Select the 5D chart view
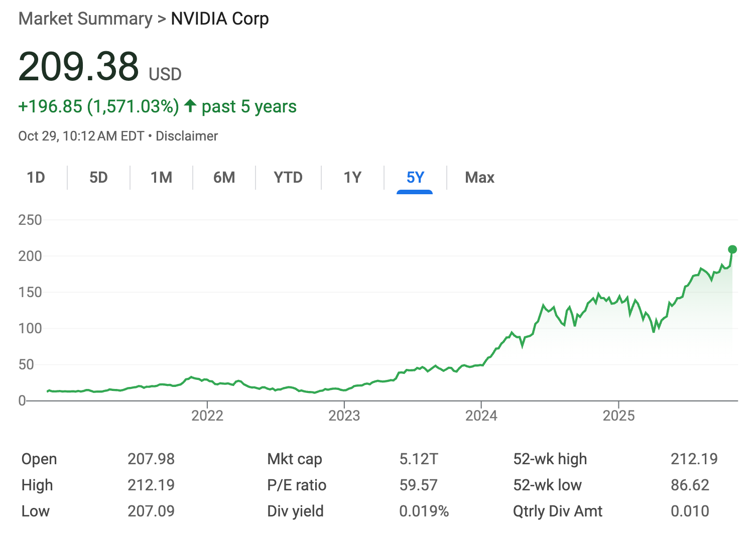Image resolution: width=756 pixels, height=534 pixels. point(98,177)
